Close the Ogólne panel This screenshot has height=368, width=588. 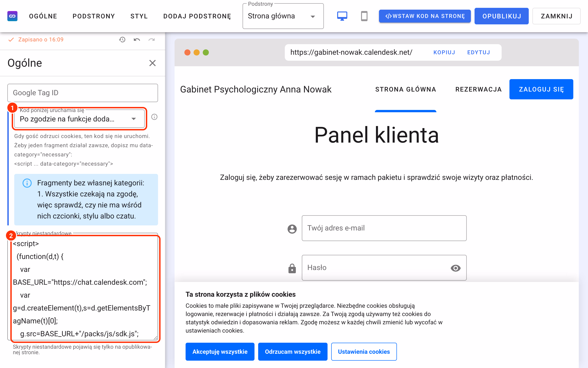tap(152, 63)
